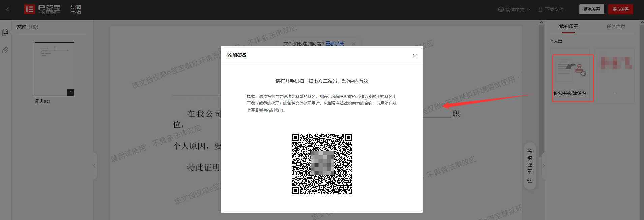Collapse the right seal panel arrow

point(543,165)
